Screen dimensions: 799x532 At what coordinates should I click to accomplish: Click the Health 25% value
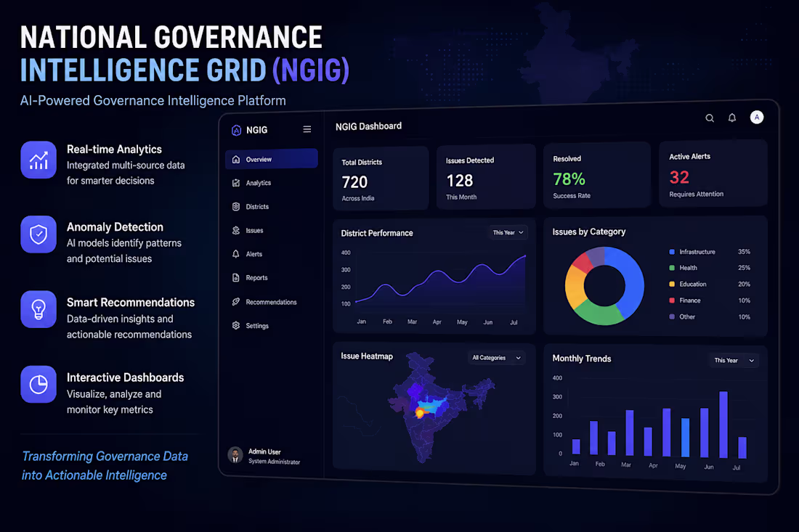point(744,268)
